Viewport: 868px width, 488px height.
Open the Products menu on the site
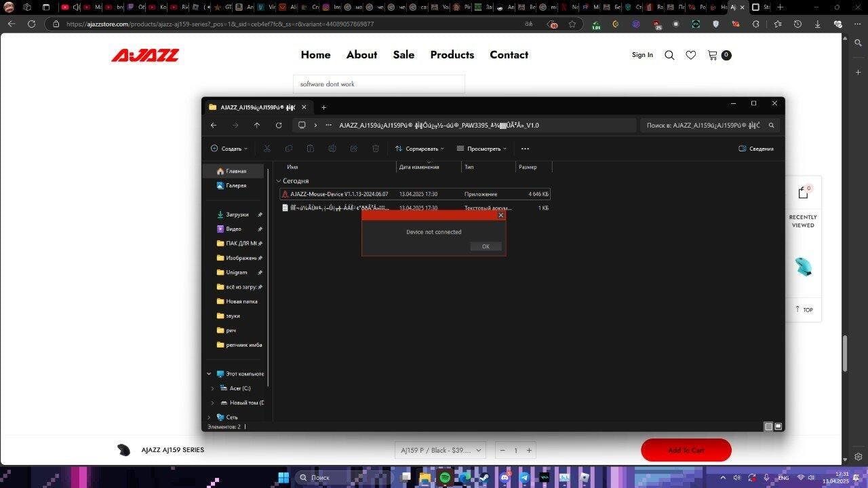(452, 55)
